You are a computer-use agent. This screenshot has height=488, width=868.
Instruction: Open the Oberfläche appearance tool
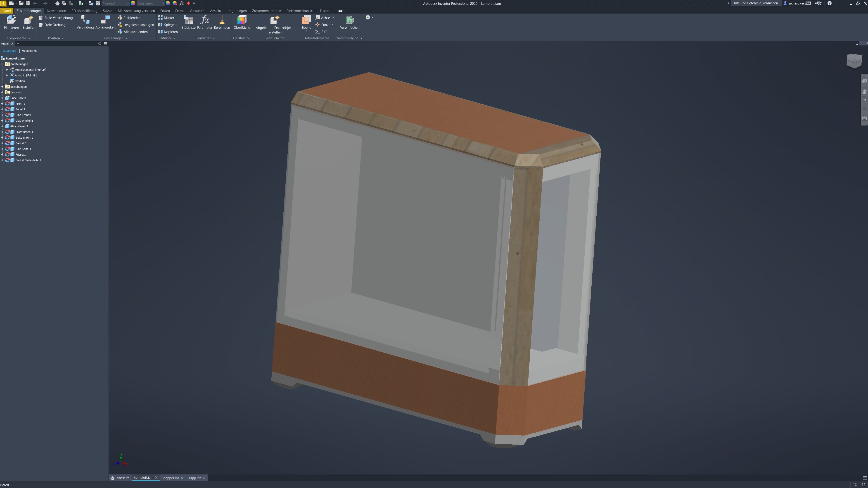tap(242, 21)
